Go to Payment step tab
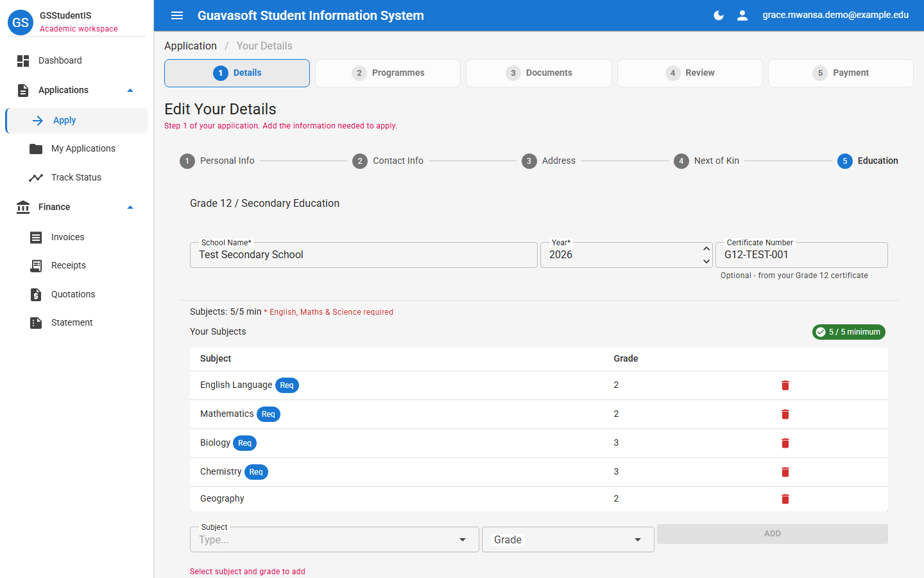The height and width of the screenshot is (578, 924). [841, 73]
